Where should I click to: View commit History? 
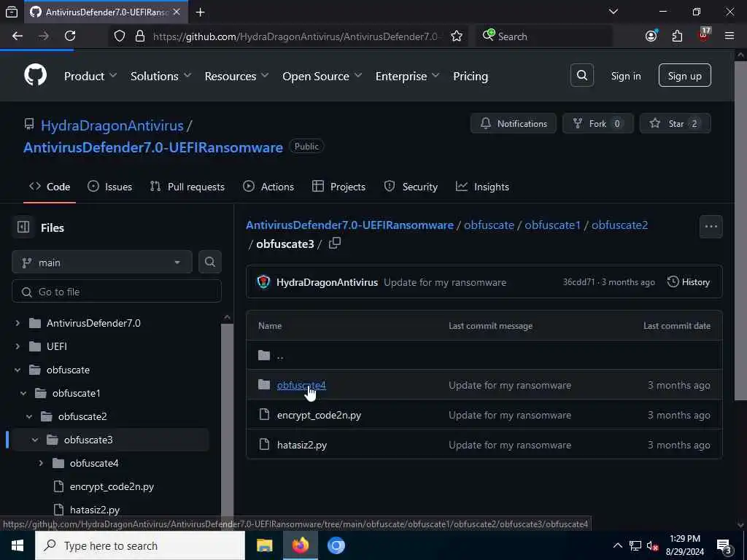click(689, 282)
